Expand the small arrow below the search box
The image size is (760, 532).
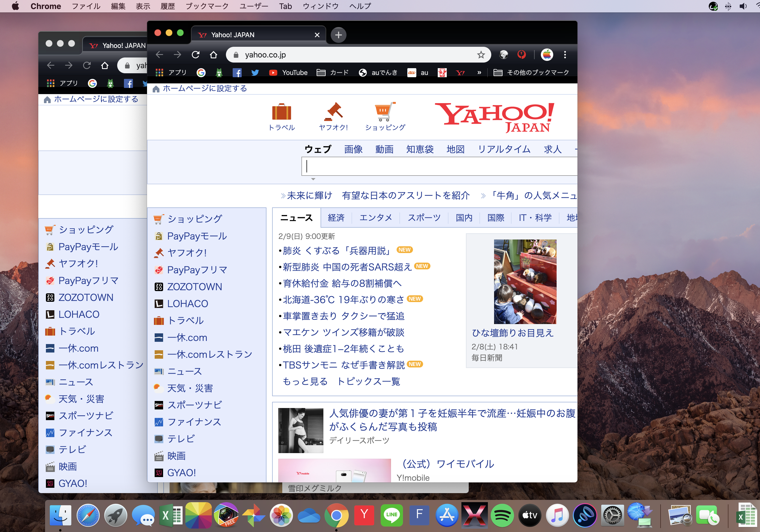coord(313,179)
